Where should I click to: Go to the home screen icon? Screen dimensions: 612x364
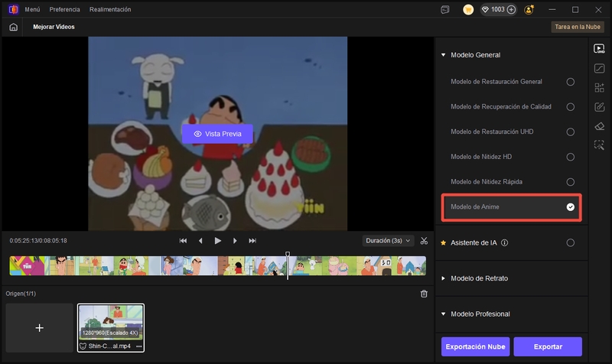pos(13,27)
